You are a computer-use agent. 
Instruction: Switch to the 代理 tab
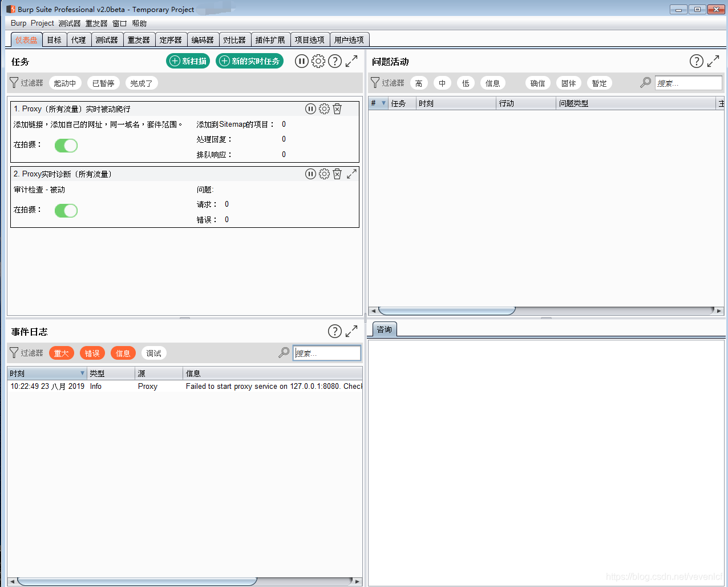pyautogui.click(x=79, y=40)
